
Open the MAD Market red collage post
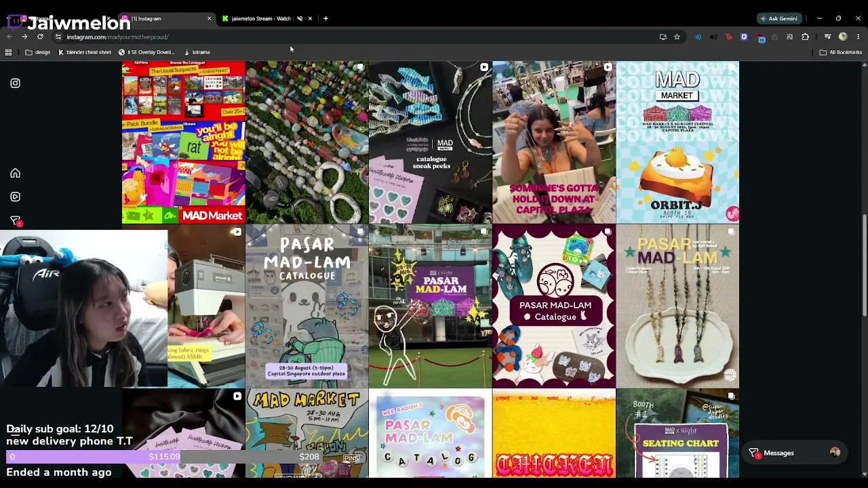click(x=183, y=142)
